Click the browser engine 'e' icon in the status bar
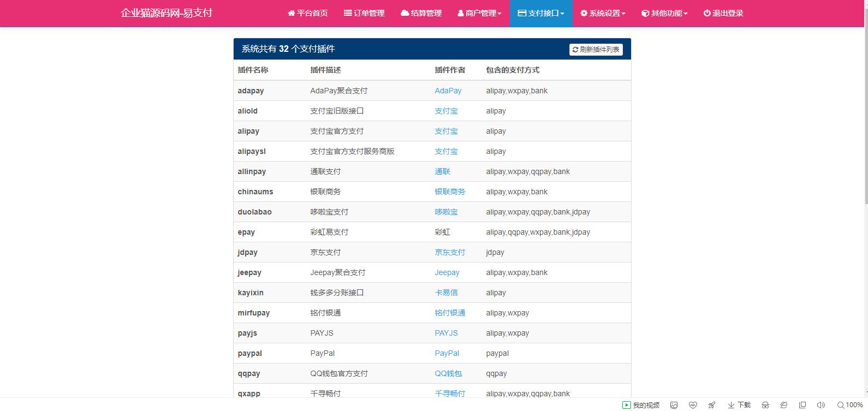This screenshot has width=868, height=411. [784, 405]
